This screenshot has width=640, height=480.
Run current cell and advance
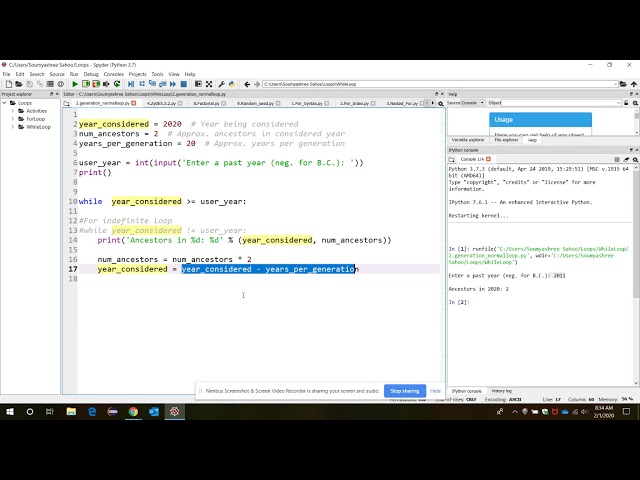pos(96,84)
